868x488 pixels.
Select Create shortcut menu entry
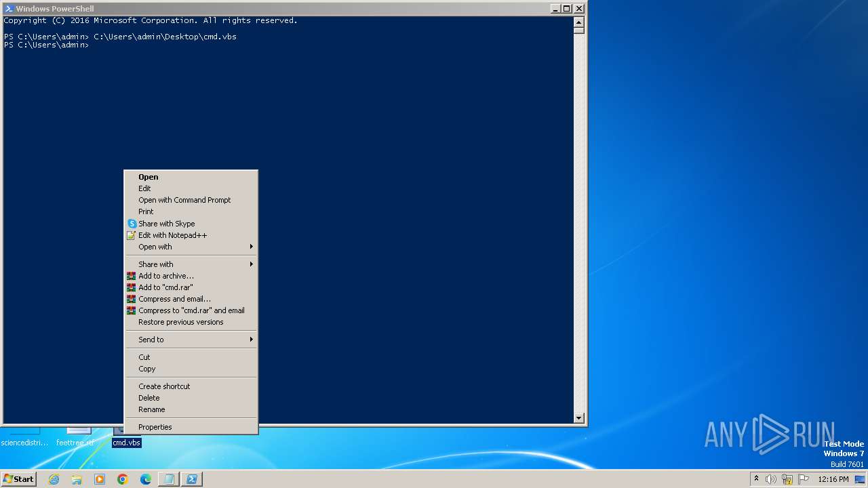click(x=191, y=386)
